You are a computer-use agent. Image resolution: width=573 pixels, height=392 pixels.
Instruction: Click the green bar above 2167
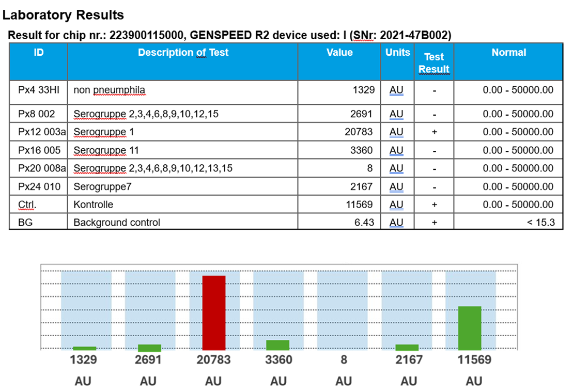click(407, 348)
